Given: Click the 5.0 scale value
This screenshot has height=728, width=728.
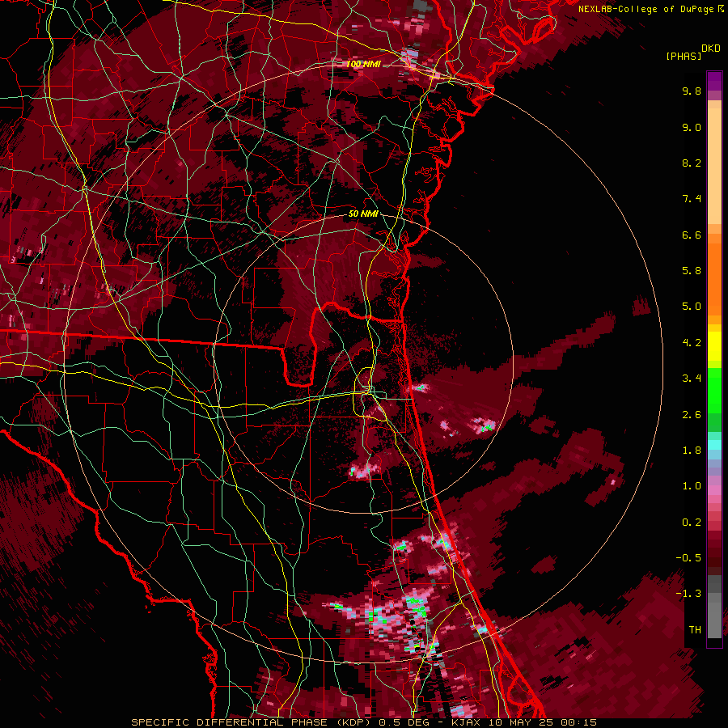Looking at the screenshot, I should pos(692,307).
